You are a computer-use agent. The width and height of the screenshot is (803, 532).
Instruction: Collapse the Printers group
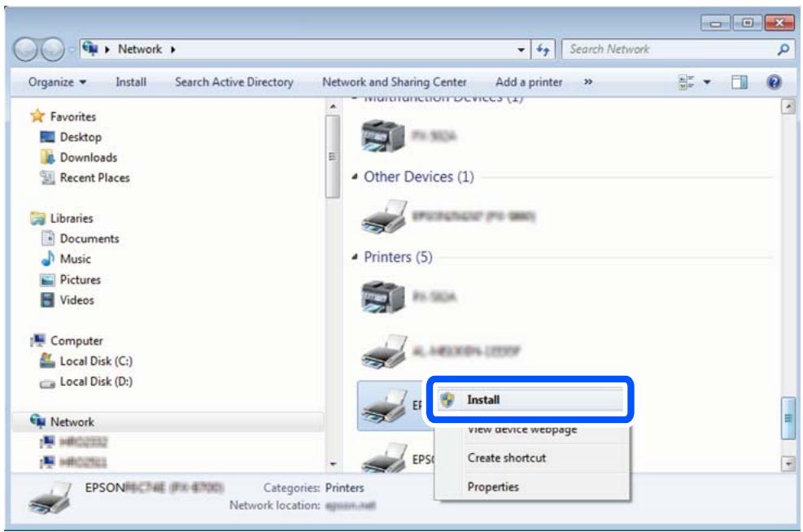[355, 258]
